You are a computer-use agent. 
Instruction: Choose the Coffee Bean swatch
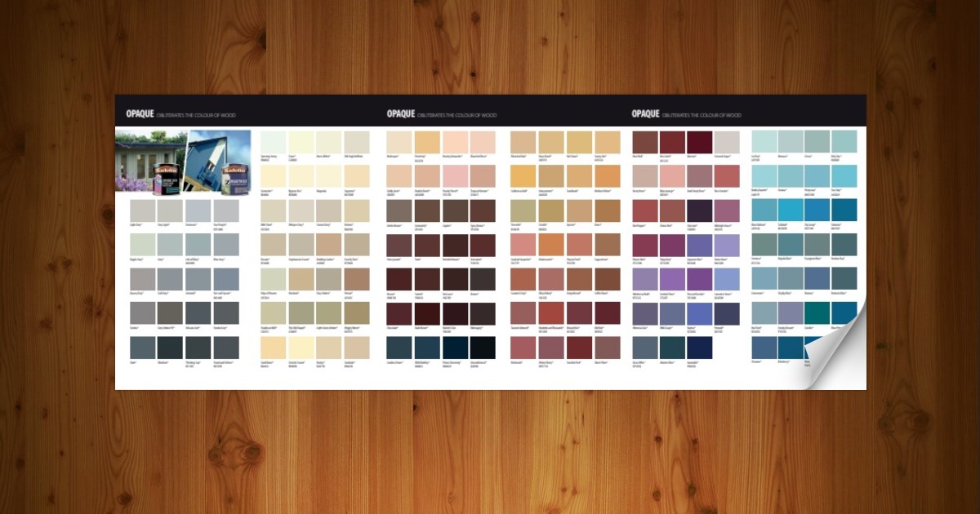[607, 279]
